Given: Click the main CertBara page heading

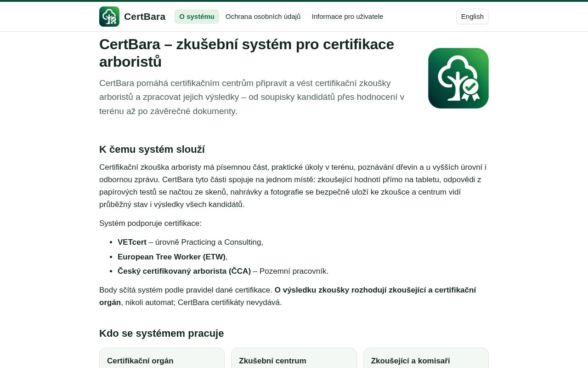Looking at the screenshot, I should (247, 53).
